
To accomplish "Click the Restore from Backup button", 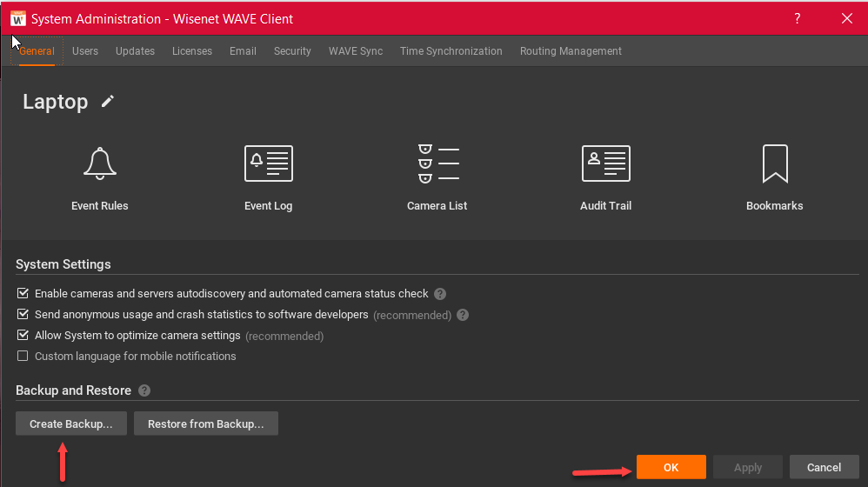I will 206,424.
